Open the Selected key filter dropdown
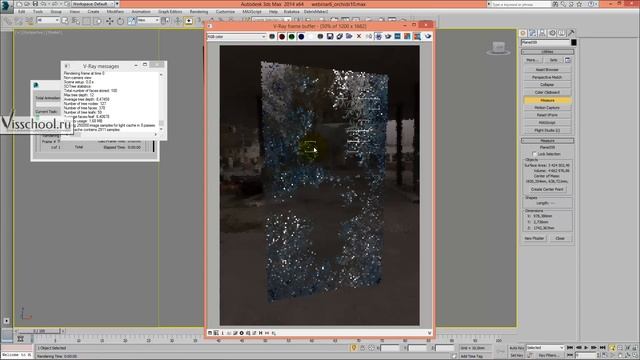Screen dimensions: 640x360 [x=544, y=348]
